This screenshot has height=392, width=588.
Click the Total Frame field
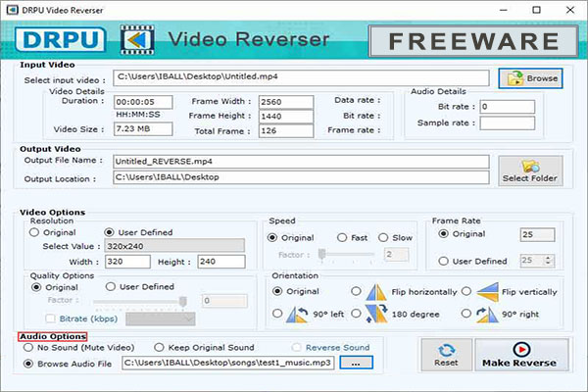[286, 131]
